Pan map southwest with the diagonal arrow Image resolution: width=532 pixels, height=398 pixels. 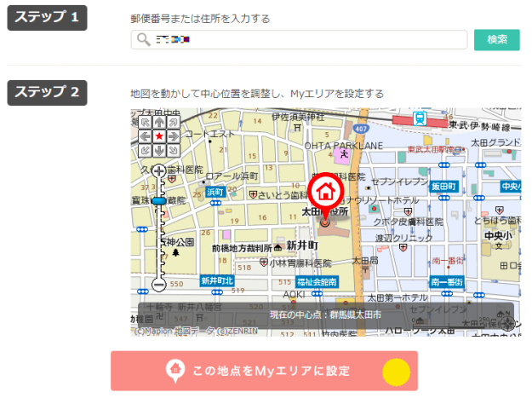tap(146, 151)
